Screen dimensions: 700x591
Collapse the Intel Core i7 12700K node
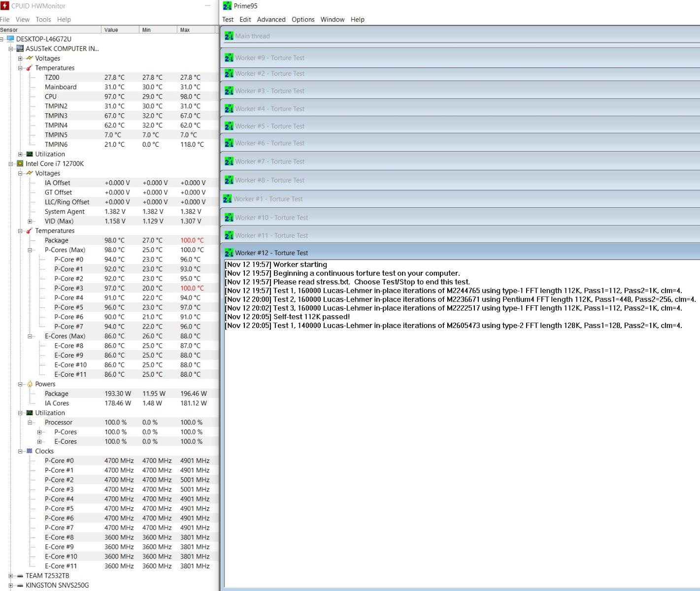click(11, 164)
